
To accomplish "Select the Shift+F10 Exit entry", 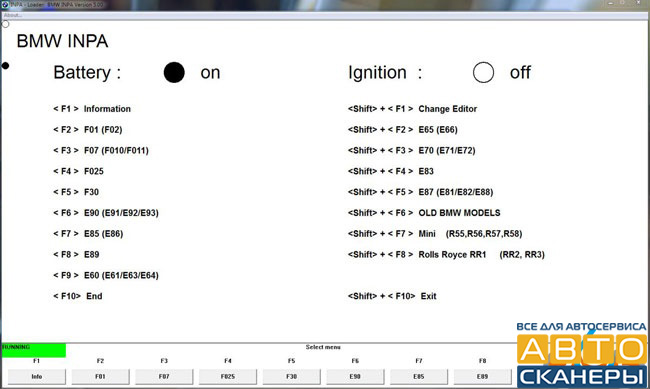I will (x=392, y=296).
